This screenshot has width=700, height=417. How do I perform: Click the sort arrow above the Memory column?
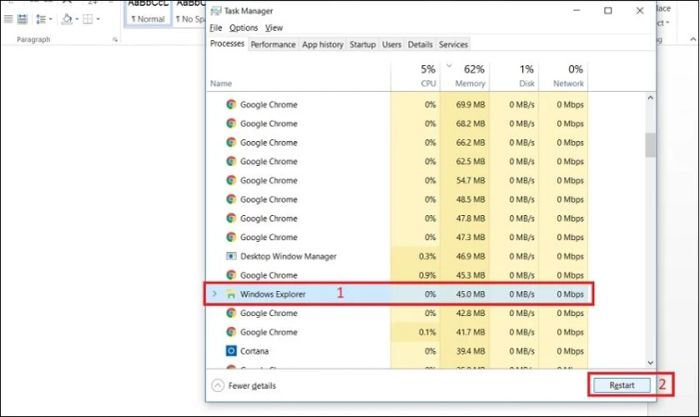point(449,66)
